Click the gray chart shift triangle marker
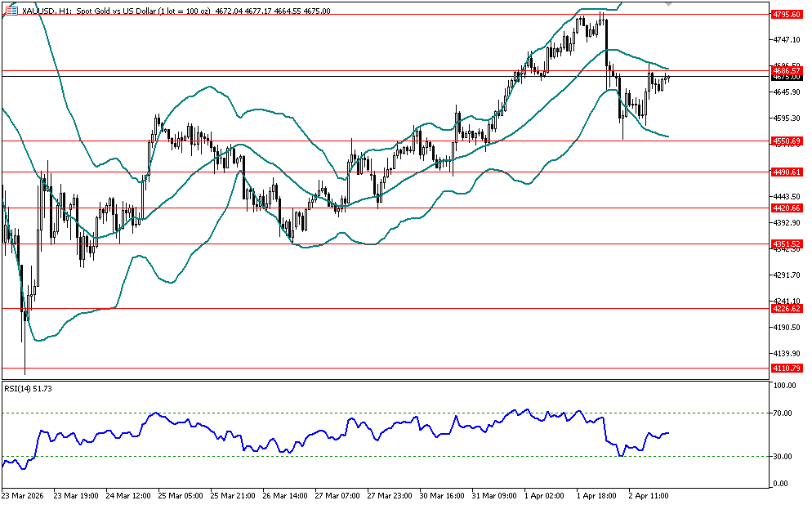Viewport: 812px width, 505px height. coord(669,4)
